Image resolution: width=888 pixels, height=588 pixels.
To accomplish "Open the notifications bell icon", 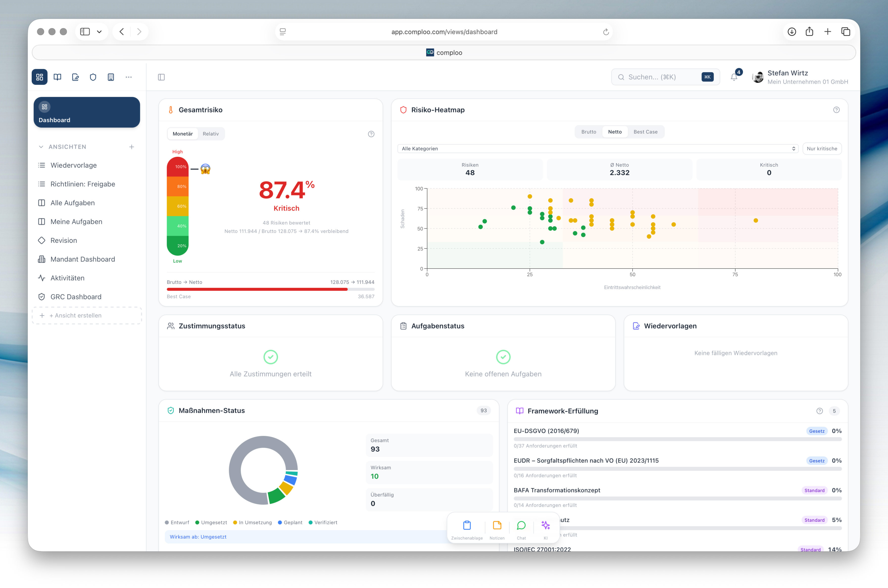I will (734, 77).
